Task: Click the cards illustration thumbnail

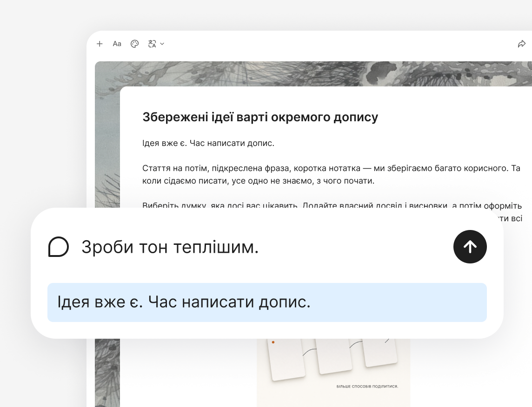Action: point(333,372)
